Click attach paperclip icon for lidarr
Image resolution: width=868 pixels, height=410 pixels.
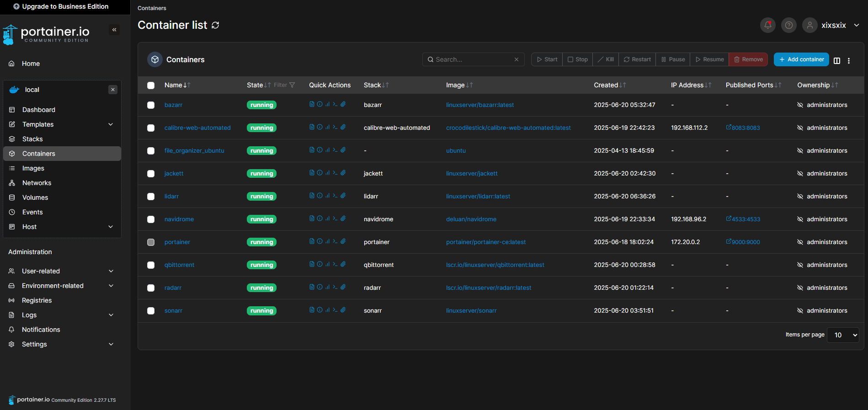pos(343,196)
